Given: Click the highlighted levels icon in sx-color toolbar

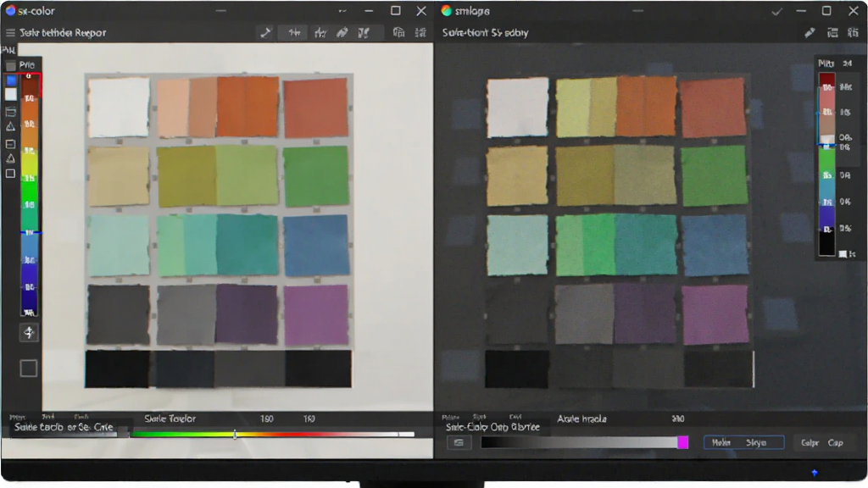Looking at the screenshot, I should tap(294, 33).
